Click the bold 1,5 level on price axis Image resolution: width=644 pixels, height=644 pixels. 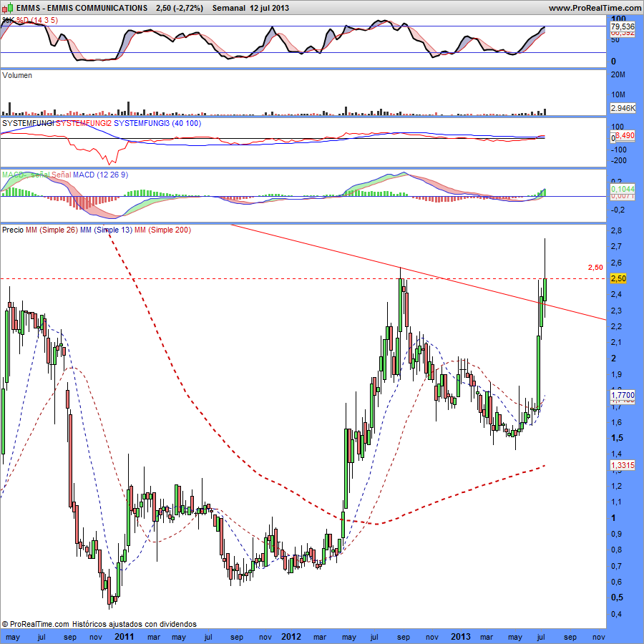[x=617, y=438]
